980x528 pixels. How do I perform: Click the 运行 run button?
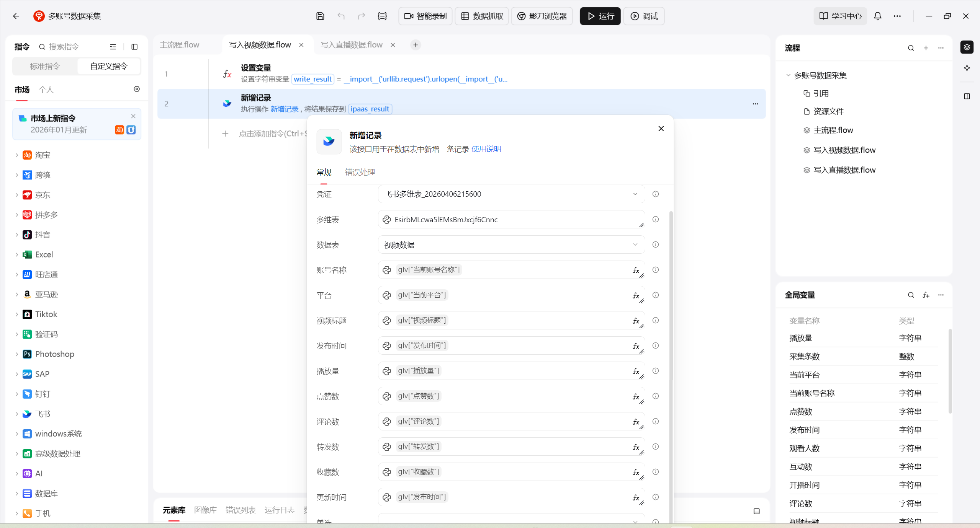click(x=600, y=16)
